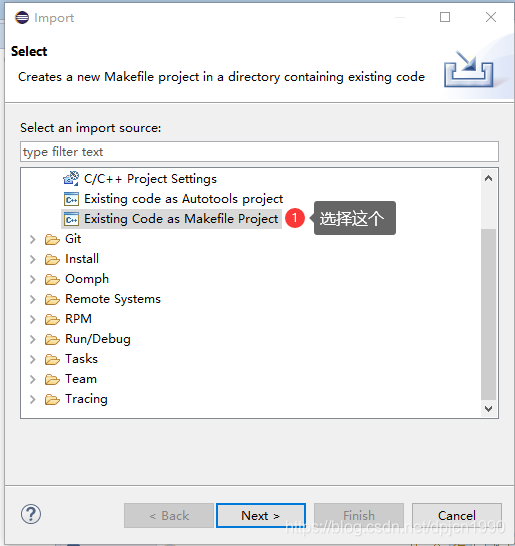Click the Cancel button

click(457, 515)
